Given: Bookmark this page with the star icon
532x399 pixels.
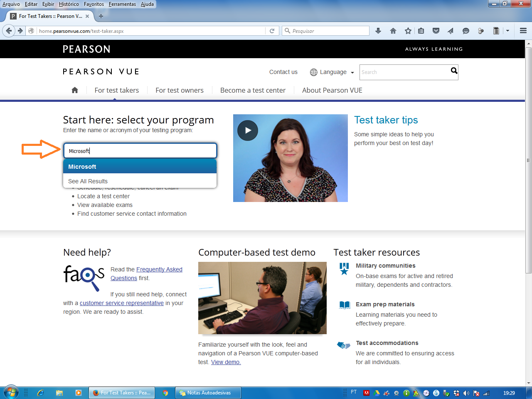Looking at the screenshot, I should tap(408, 31).
